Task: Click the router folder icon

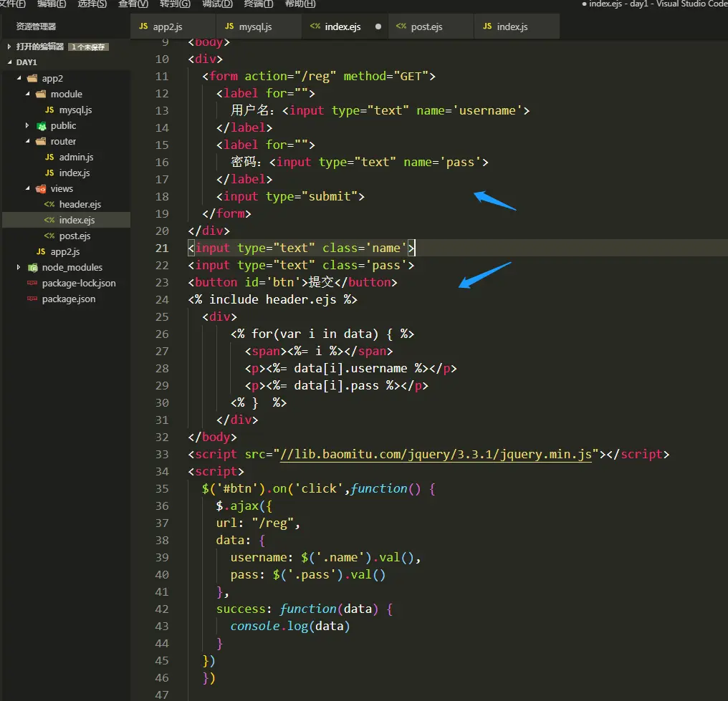Action: (41, 141)
